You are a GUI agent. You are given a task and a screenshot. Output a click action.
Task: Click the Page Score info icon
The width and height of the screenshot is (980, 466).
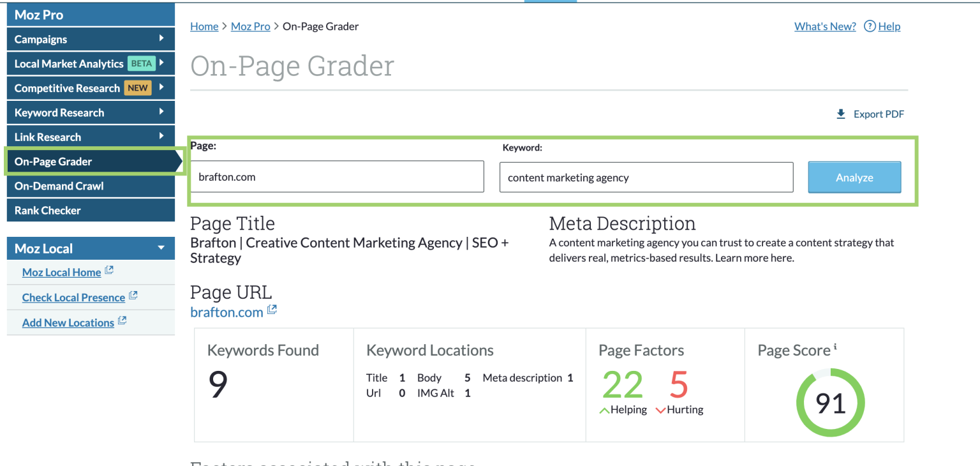tap(835, 347)
